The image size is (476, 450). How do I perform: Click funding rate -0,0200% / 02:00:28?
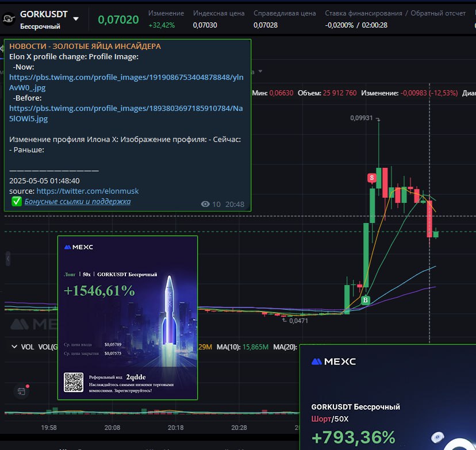[356, 25]
